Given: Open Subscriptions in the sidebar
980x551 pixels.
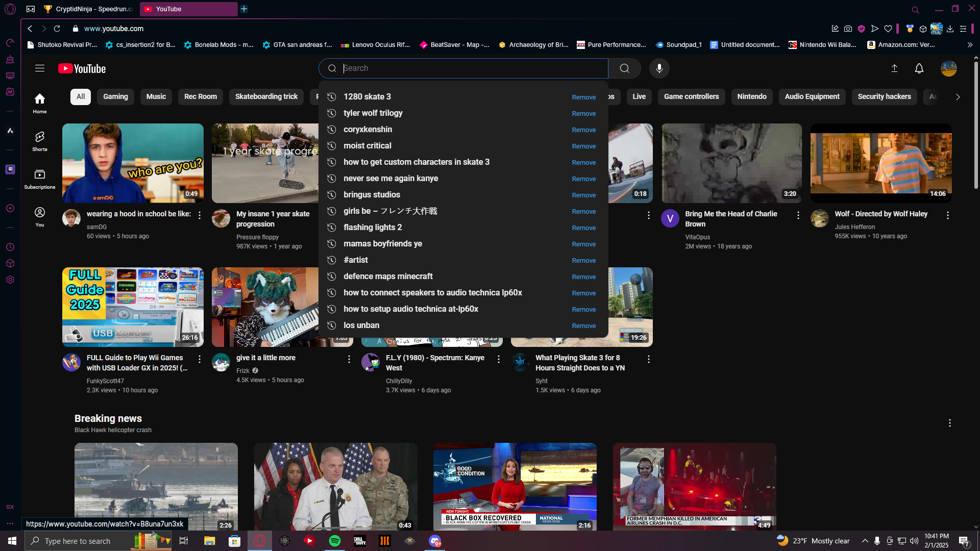Looking at the screenshot, I should pos(40,179).
